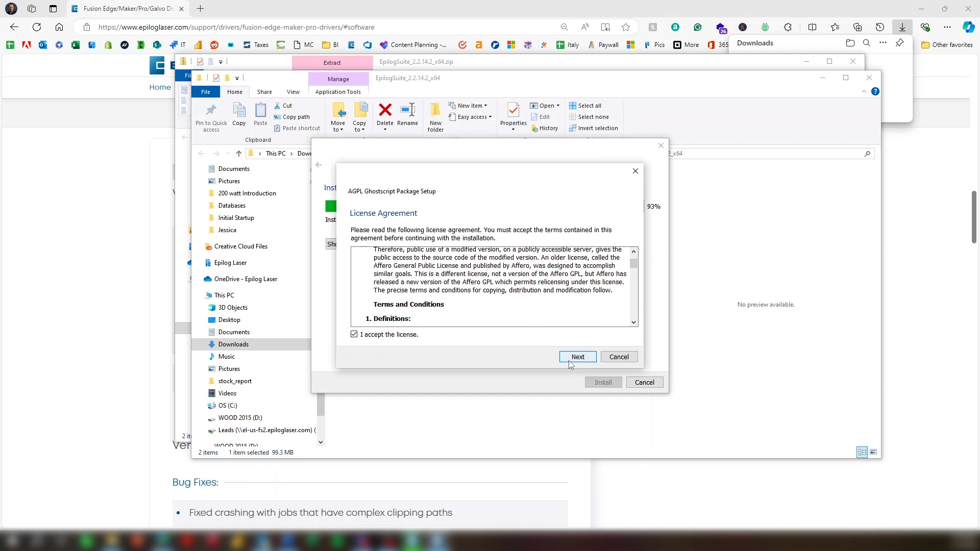Switch to large icons view toggle

pyautogui.click(x=873, y=453)
